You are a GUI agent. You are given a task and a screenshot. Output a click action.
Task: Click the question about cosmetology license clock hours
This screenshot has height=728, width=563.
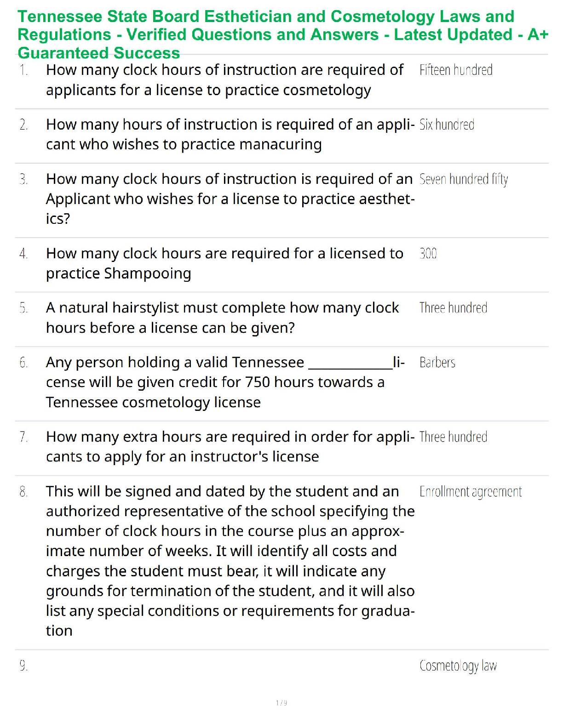[x=224, y=80]
